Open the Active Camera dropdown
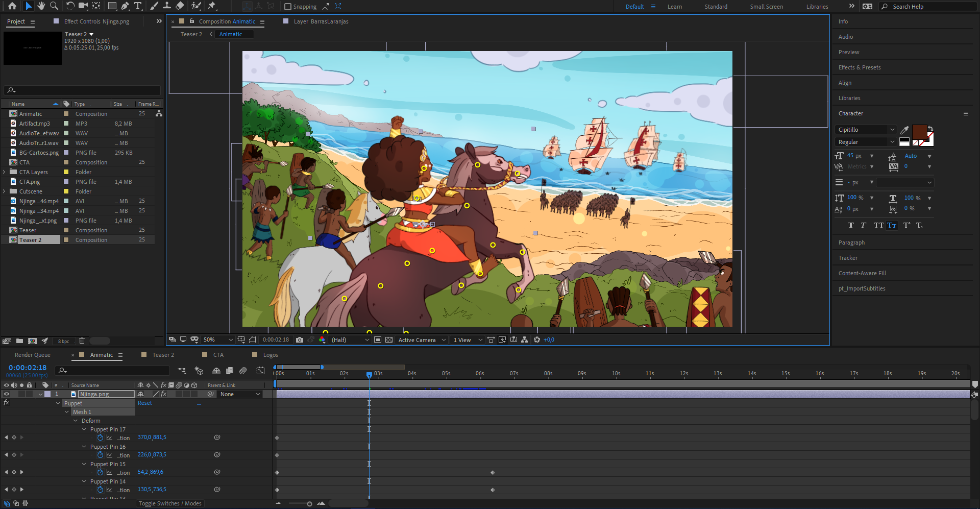This screenshot has width=980, height=509. pos(422,340)
